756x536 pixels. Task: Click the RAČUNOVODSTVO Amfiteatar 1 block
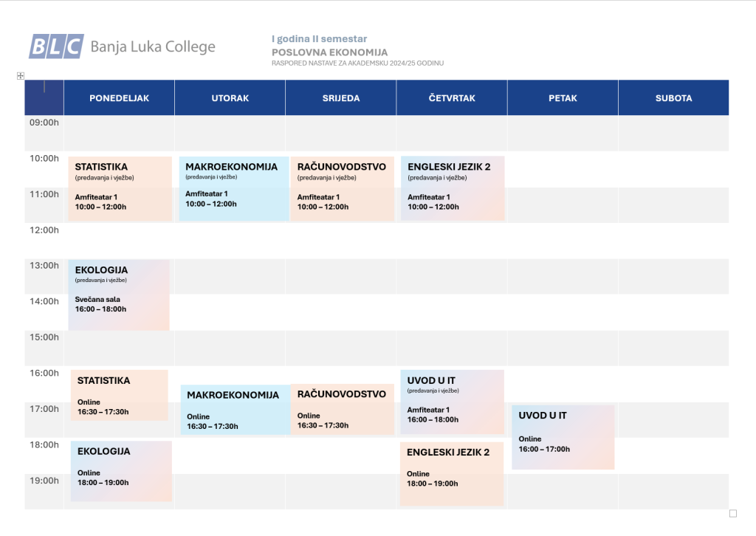[x=343, y=188]
